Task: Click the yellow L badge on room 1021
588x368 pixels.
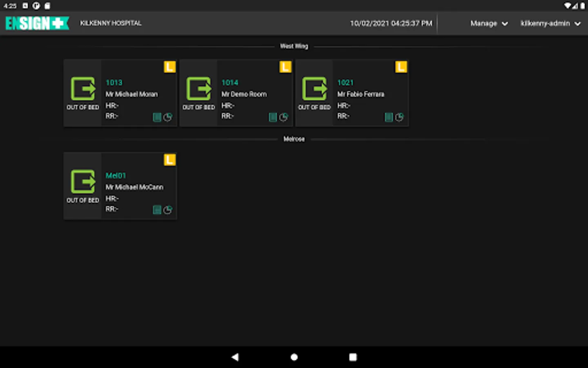Action: click(x=401, y=67)
